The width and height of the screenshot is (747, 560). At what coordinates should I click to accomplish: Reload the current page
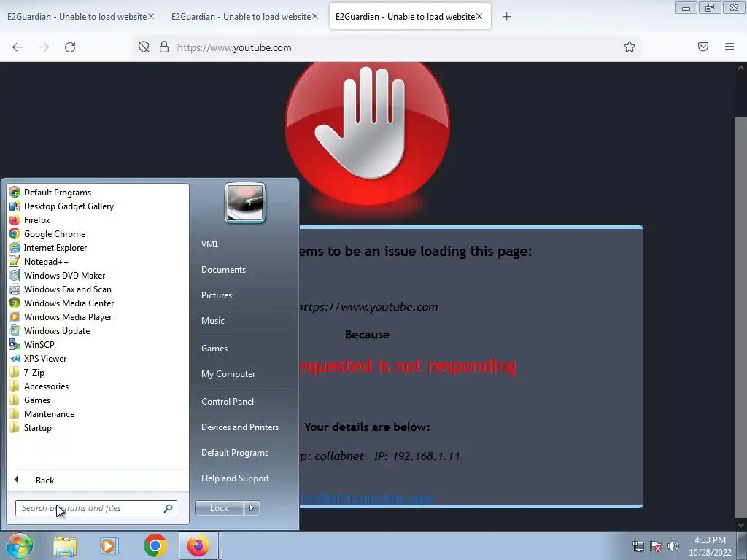(70, 47)
